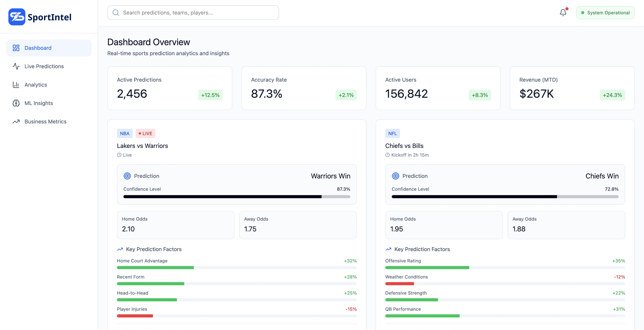Click the red LIVE indicator badge

[145, 133]
